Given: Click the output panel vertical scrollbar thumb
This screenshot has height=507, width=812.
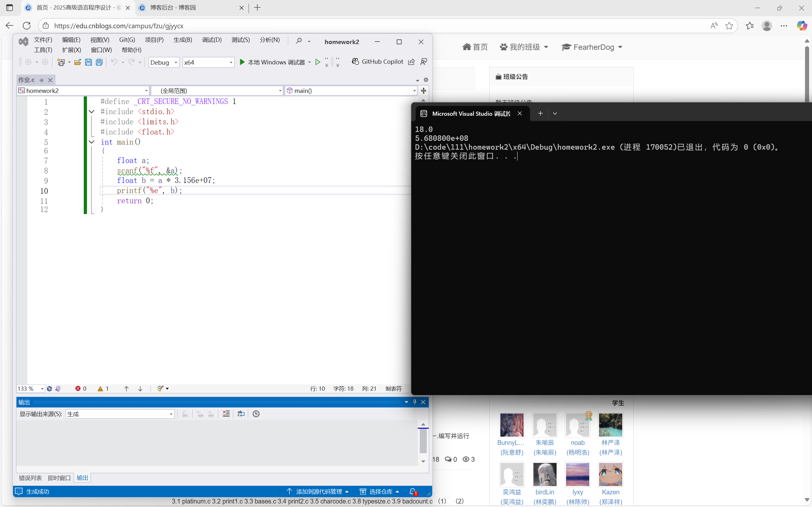Looking at the screenshot, I should click(423, 441).
